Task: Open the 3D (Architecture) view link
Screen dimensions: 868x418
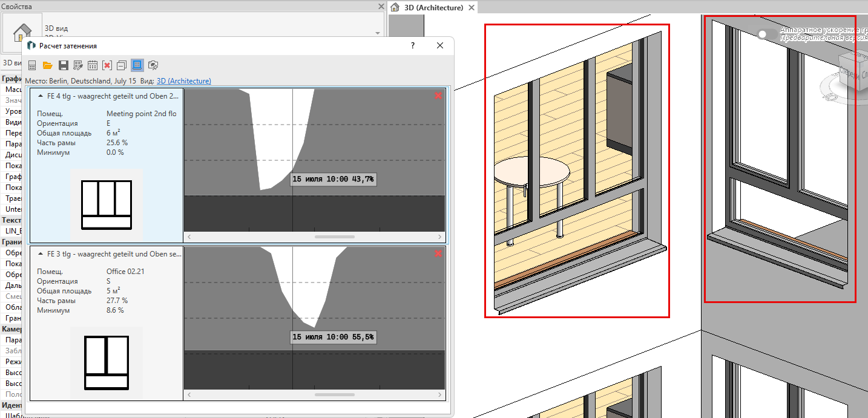Action: coord(183,81)
